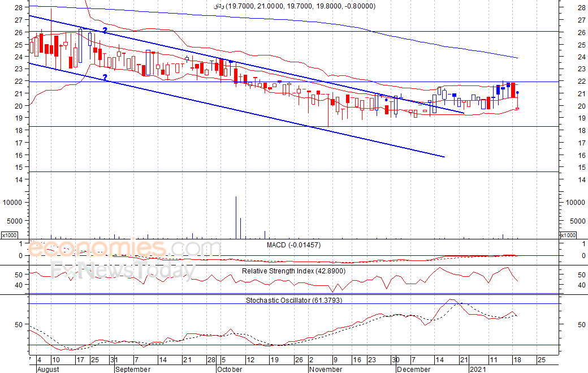The width and height of the screenshot is (588, 373).
Task: Select date label 28 on the time axis
Action: point(211,360)
